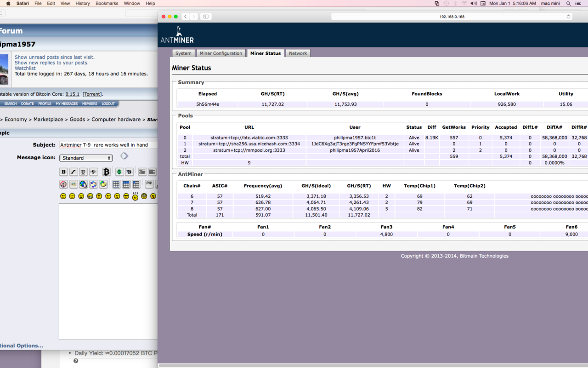Screen dimensions: 588x368
Task: Insert table icon in forum editor
Action: click(116, 184)
